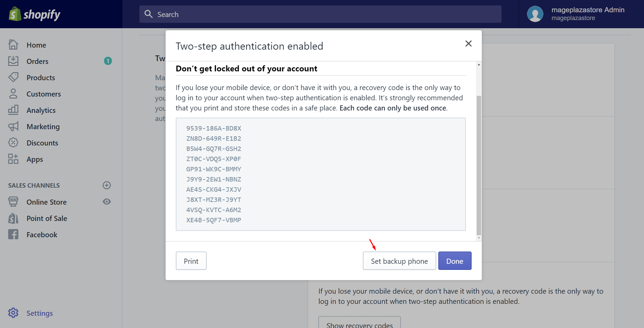Screen dimensions: 644x328
Task: Click recovery code 4VSQ-KVTC-A6M2
Action: [x=214, y=210]
